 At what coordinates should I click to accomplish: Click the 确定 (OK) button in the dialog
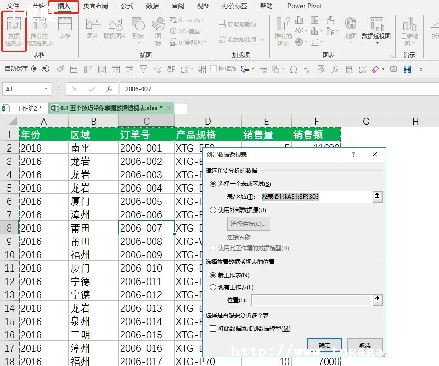click(324, 345)
